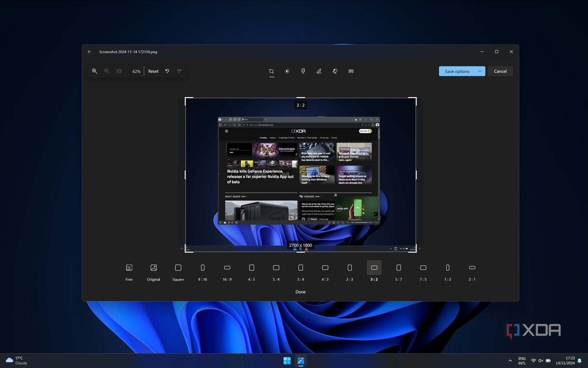
Task: Click the Save options button
Action: coord(457,71)
